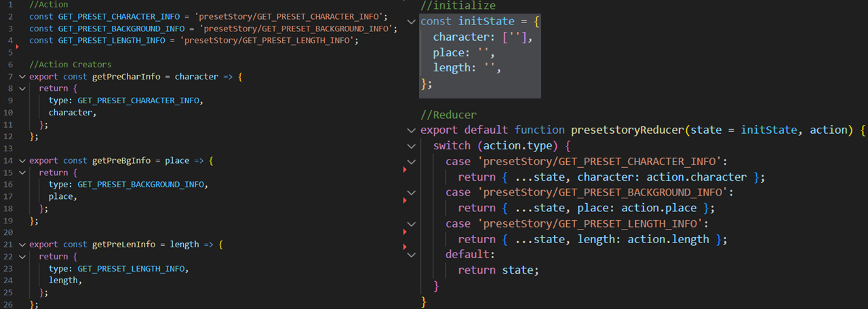868x309 pixels.
Task: Collapse the getPreBgInfo function fold arrow
Action: tap(22, 161)
